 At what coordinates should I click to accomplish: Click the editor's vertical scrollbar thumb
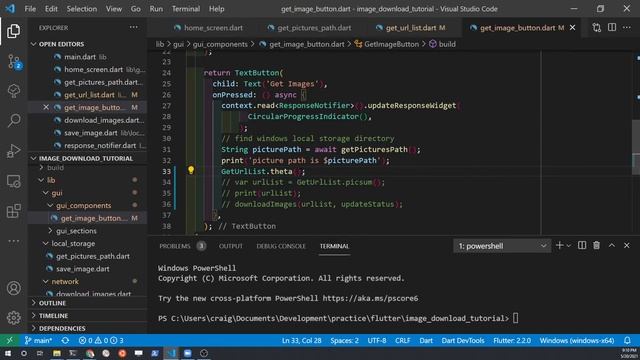point(636,147)
